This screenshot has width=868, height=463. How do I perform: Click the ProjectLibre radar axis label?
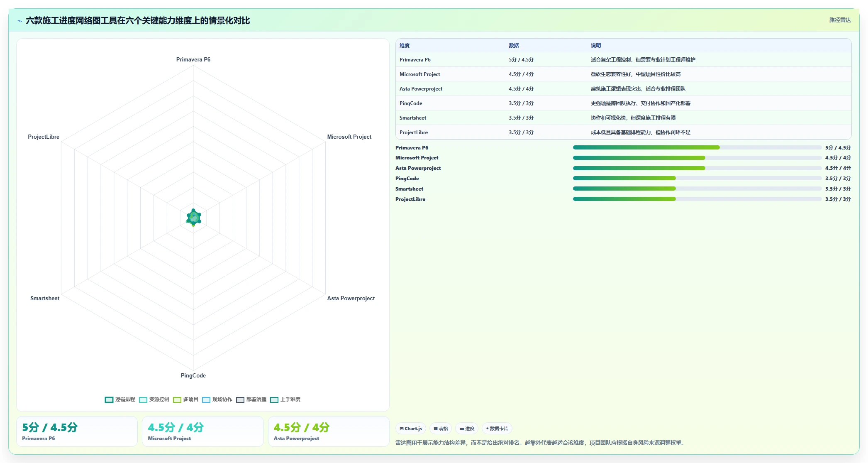44,137
